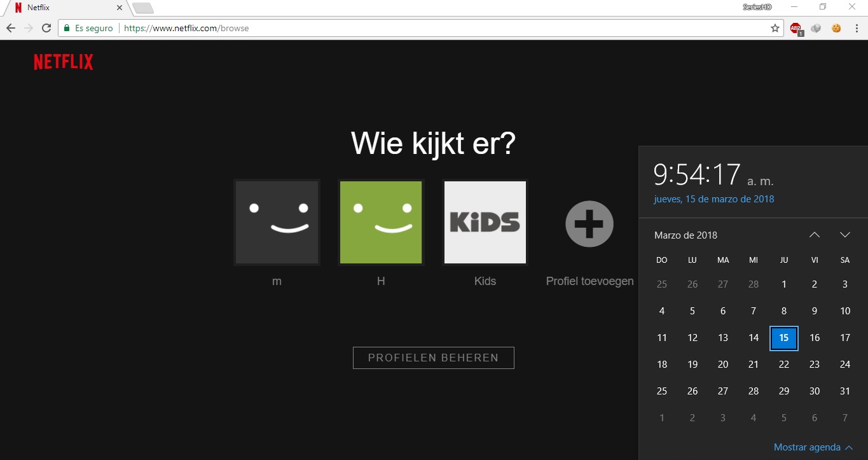Open the Kids profile
This screenshot has height=460, width=868.
tap(485, 222)
